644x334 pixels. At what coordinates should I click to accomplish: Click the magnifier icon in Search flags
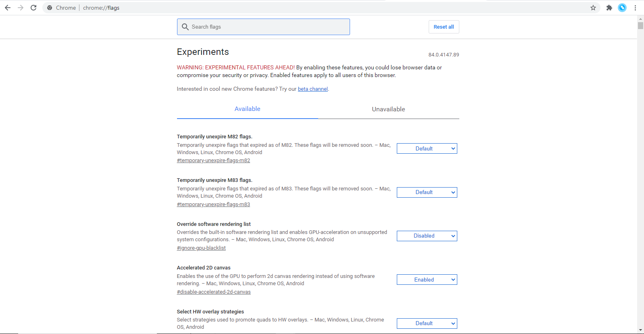(185, 27)
